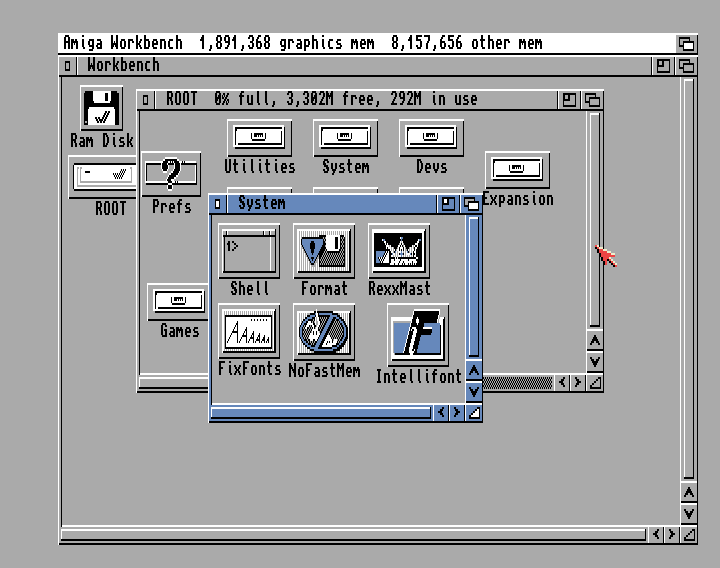Select the System drawer in ROOT window
720x568 pixels.
click(345, 138)
